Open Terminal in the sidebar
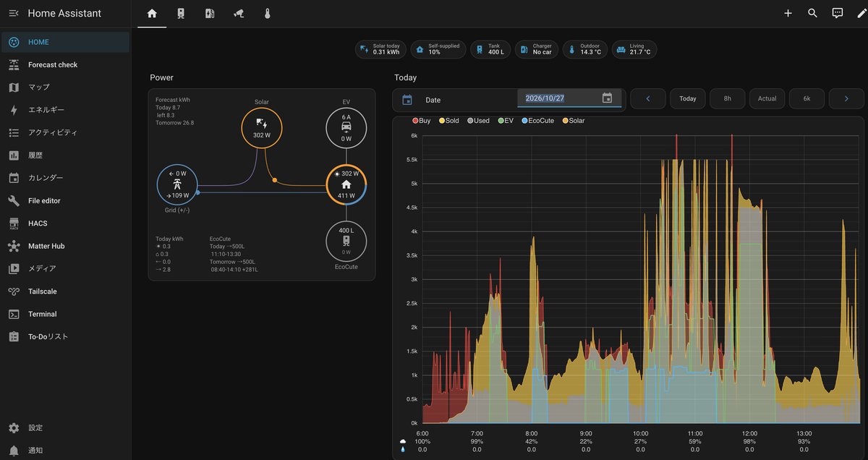868x460 pixels. coord(66,314)
